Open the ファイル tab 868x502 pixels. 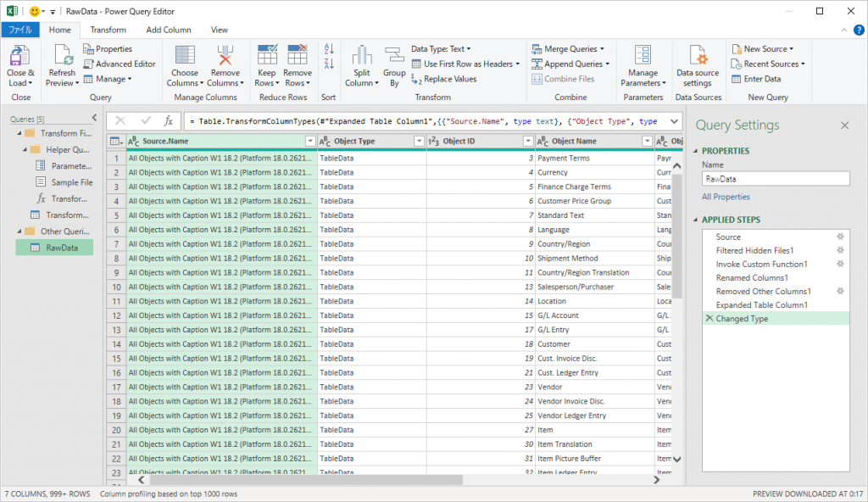[20, 30]
